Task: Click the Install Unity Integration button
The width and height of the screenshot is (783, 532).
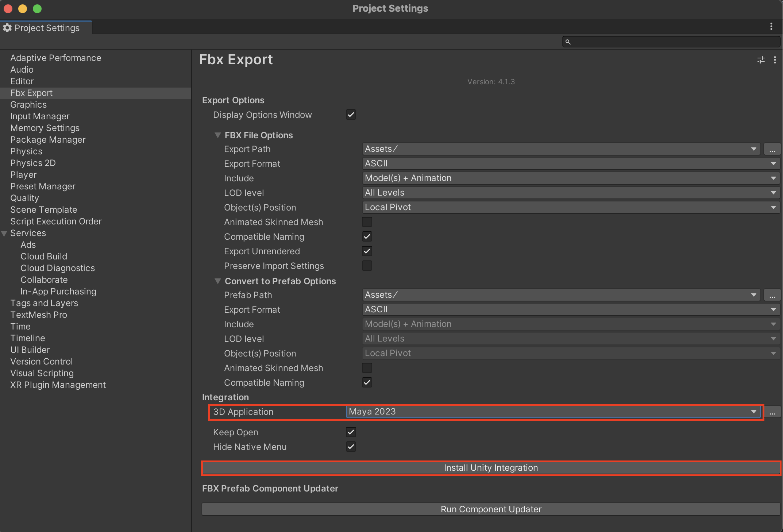Action: 491,468
